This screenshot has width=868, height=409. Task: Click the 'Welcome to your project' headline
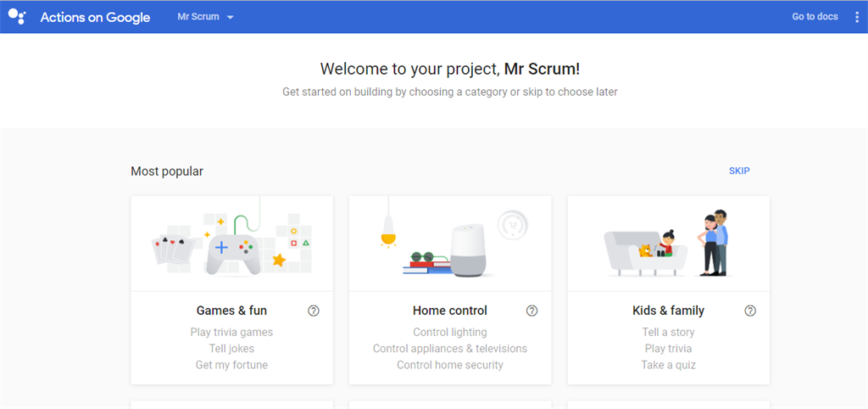pos(450,70)
